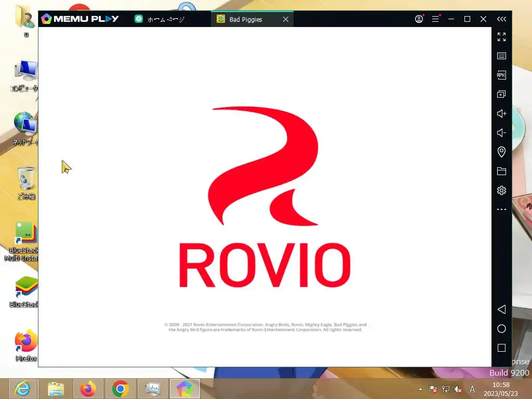Open MEmu settings gear

click(x=501, y=190)
